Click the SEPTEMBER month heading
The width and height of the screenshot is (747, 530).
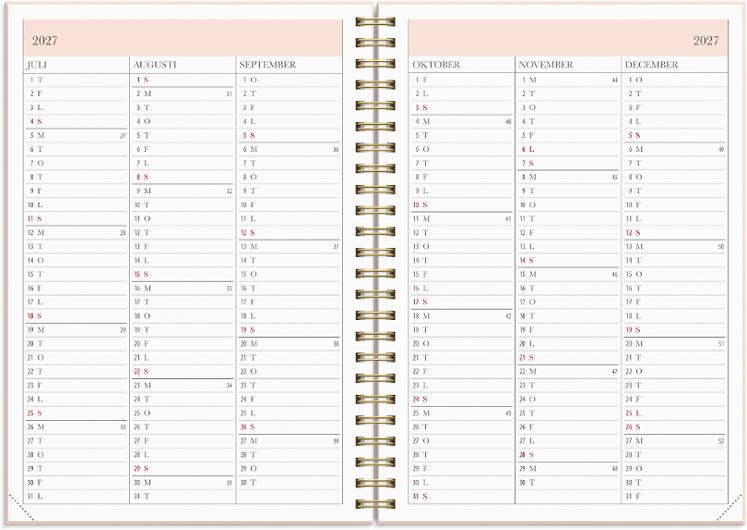click(x=267, y=65)
